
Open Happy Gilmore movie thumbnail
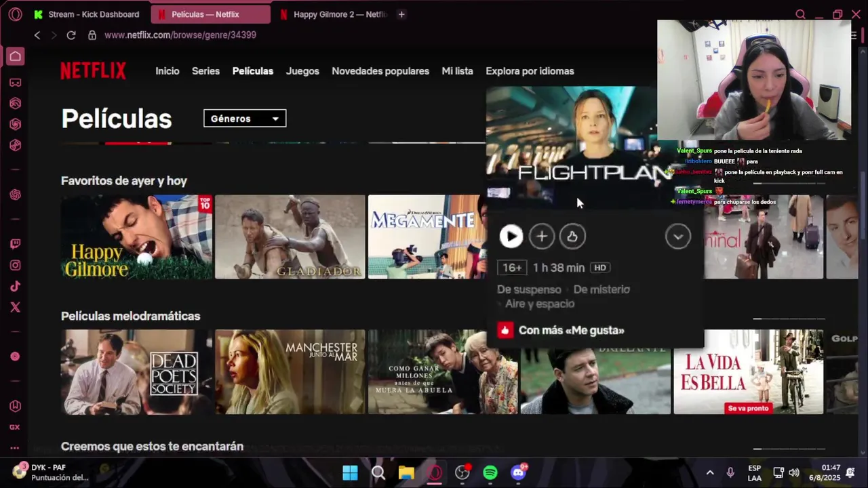(136, 237)
